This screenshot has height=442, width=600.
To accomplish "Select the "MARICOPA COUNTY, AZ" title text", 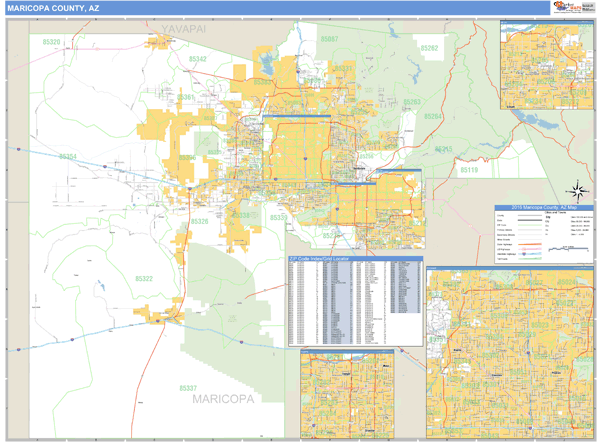I will (53, 8).
